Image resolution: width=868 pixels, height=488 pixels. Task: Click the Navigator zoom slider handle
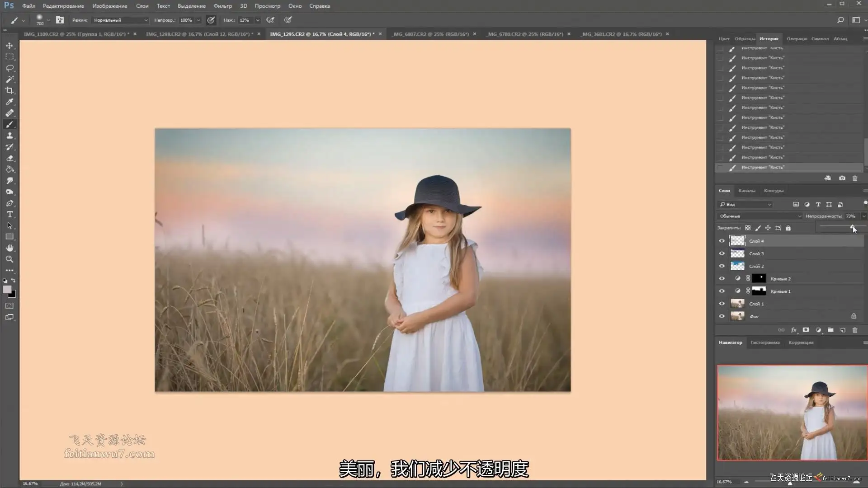790,483
